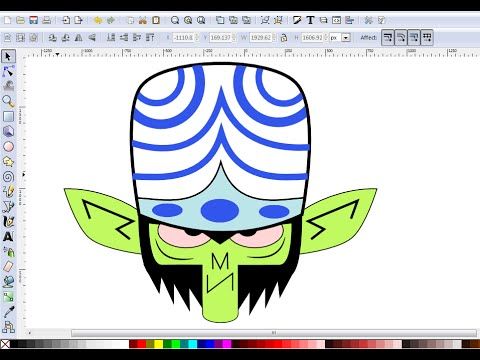Select the Dropper color picker tool

[x=8, y=312]
